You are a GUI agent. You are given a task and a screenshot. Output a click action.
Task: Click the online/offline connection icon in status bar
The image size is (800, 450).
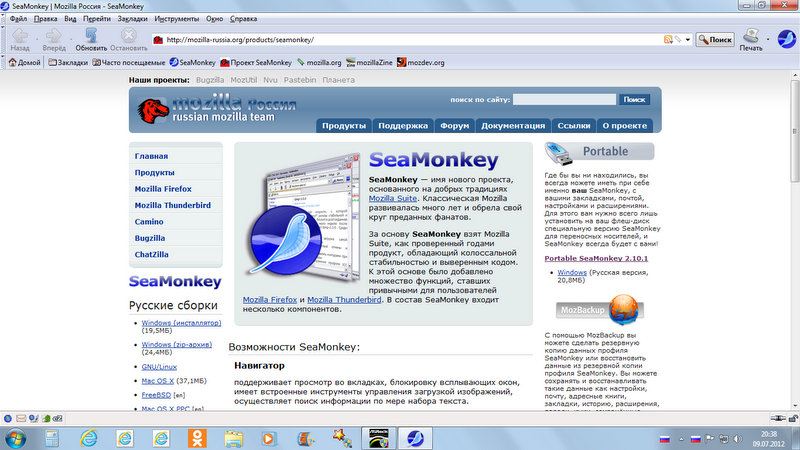pyautogui.click(x=778, y=418)
